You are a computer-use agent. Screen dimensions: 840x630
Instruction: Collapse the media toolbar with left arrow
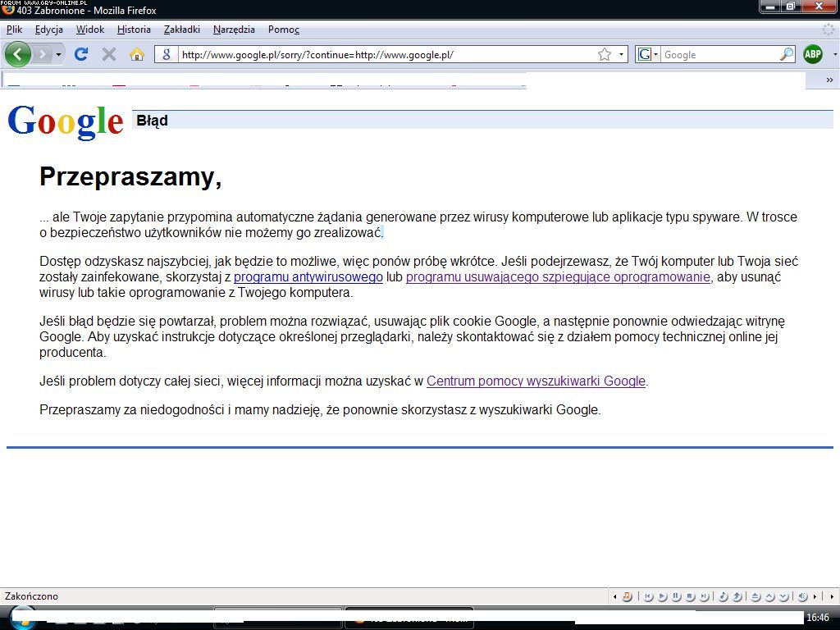click(x=614, y=596)
